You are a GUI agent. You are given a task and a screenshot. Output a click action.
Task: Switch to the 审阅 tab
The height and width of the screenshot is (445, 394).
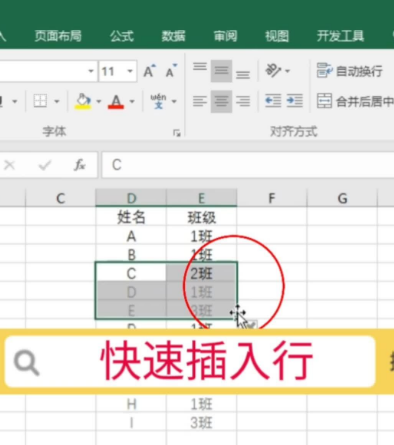(x=225, y=36)
